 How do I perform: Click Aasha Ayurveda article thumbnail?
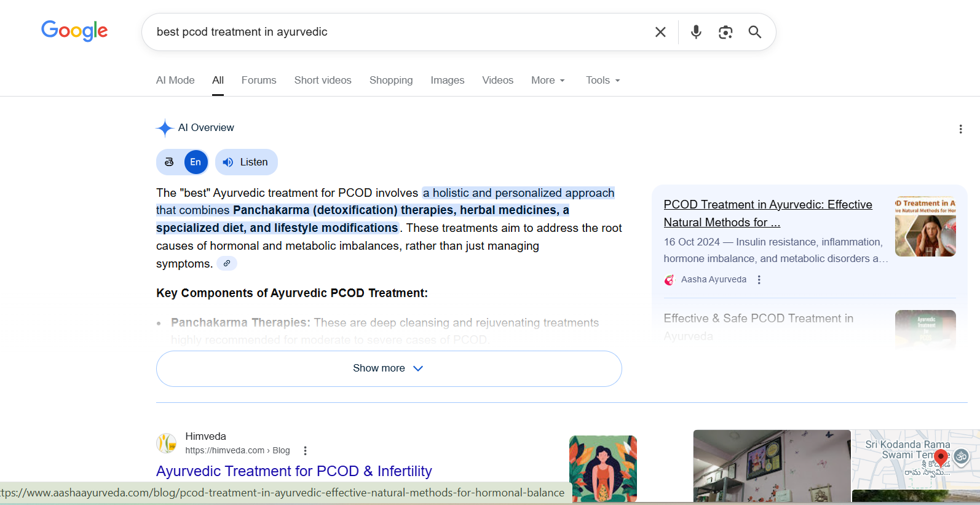[925, 226]
